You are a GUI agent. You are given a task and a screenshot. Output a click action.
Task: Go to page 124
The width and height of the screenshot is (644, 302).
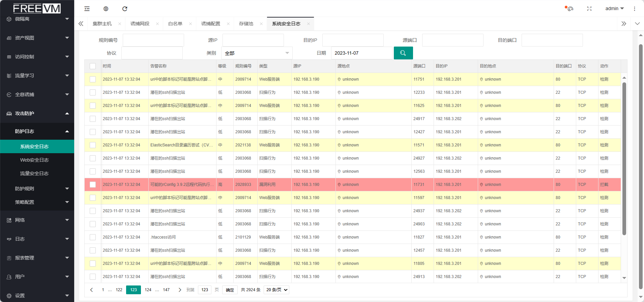point(148,290)
